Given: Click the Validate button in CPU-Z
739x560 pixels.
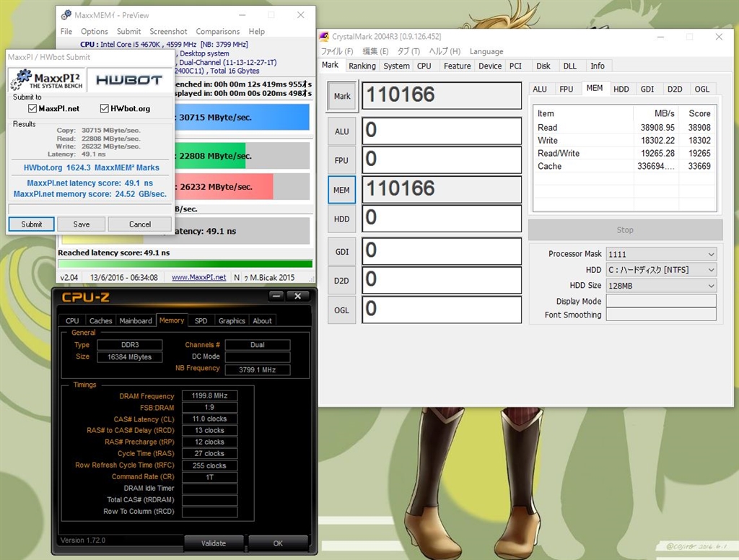Looking at the screenshot, I should click(x=214, y=543).
